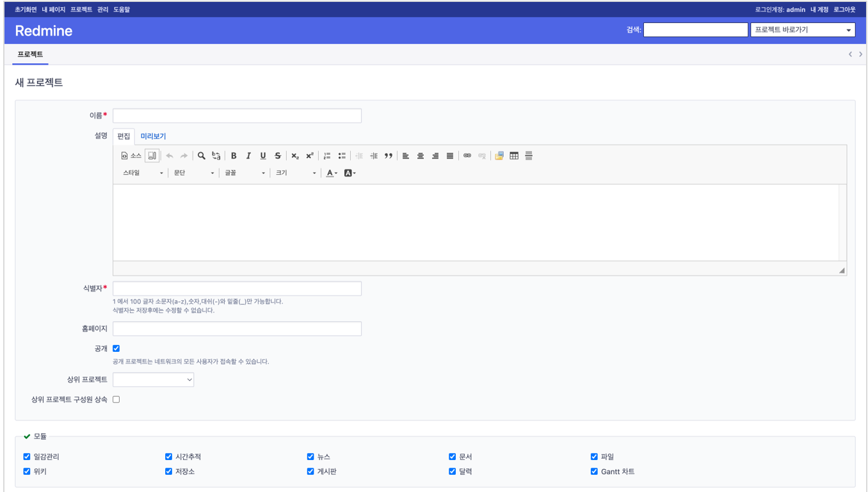
Task: Click in the 이름 name field
Action: pos(237,116)
